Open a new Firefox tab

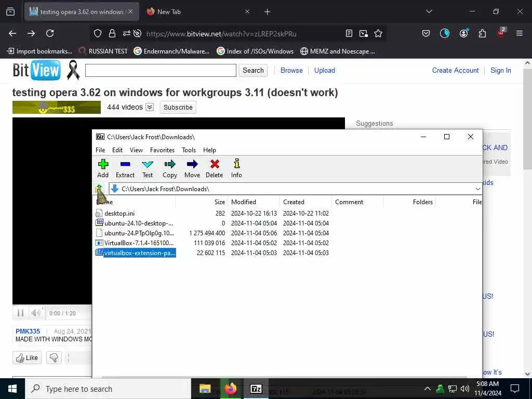(267, 11)
